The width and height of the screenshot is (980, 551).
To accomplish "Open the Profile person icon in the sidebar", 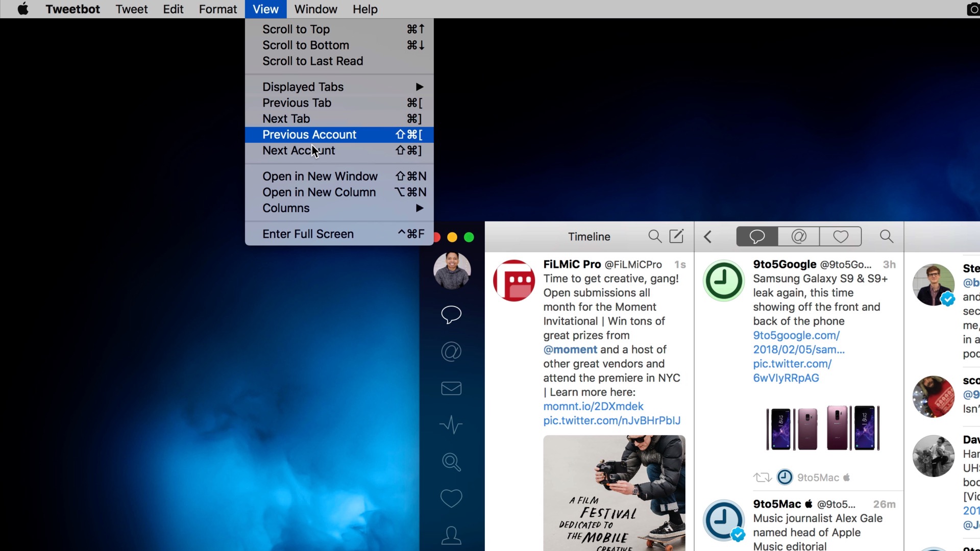I will coord(451,535).
